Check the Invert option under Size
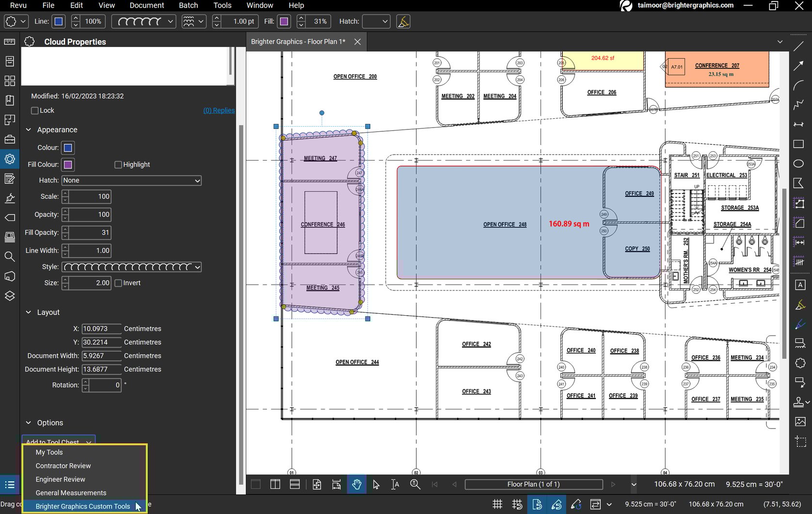This screenshot has width=812, height=514. [118, 283]
